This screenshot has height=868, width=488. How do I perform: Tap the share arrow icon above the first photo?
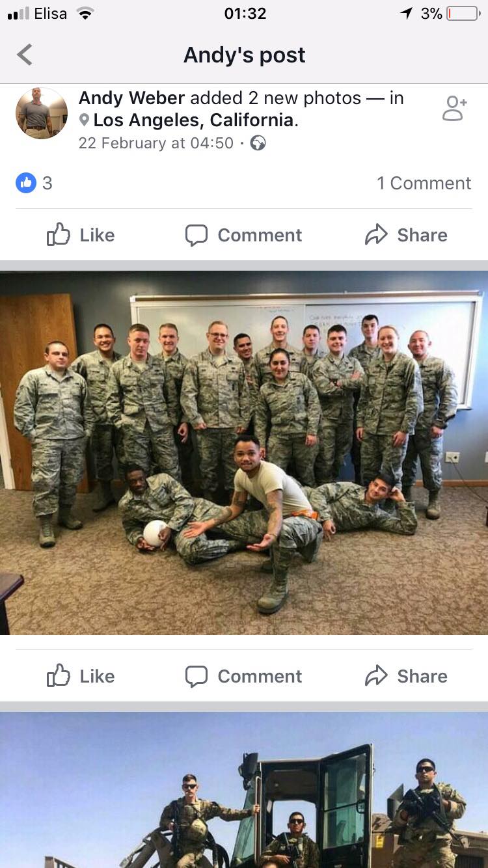point(376,235)
